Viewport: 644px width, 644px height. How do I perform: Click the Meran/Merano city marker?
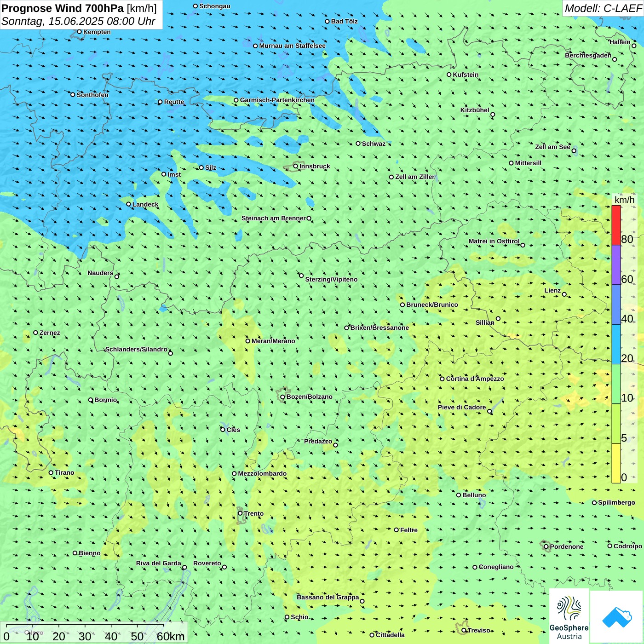[x=247, y=341]
